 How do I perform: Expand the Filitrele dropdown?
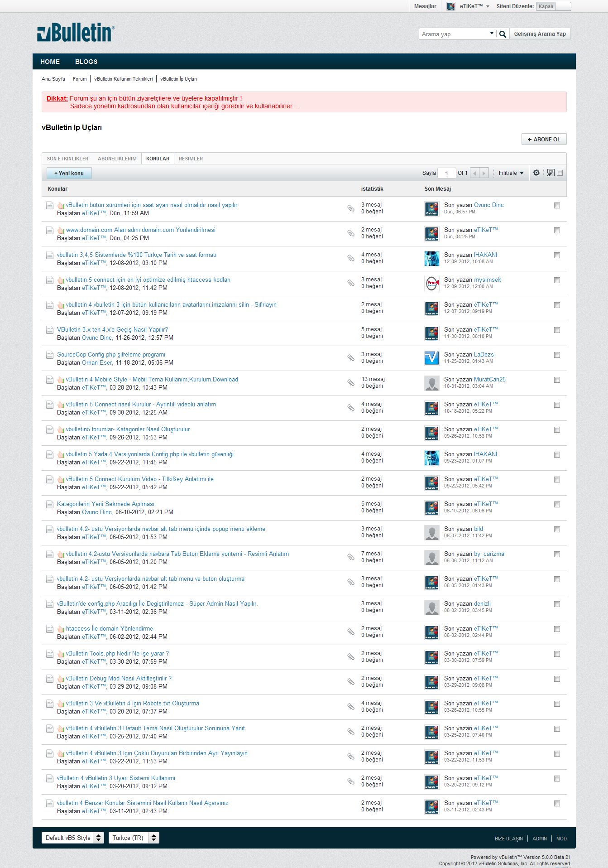[x=511, y=173]
